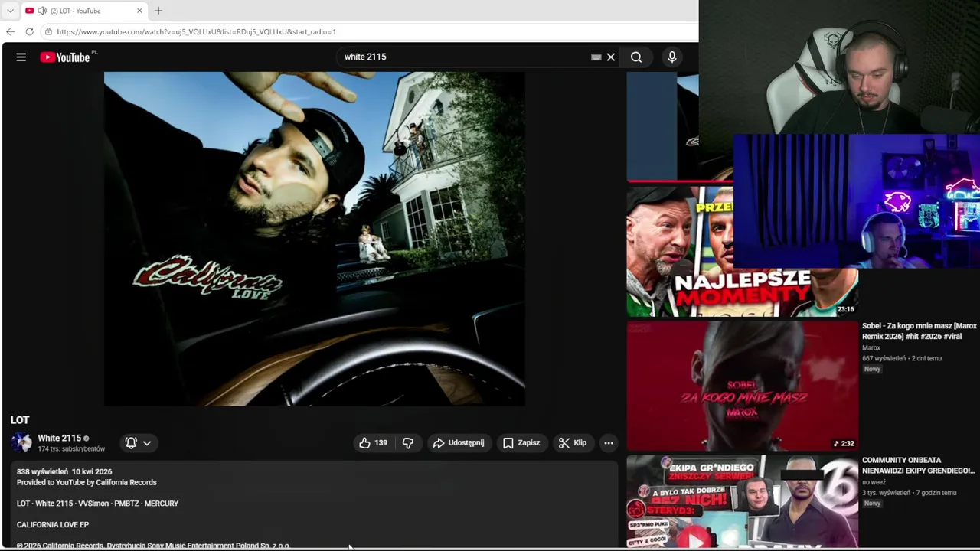
Task: Open more actions three-dot menu
Action: [609, 443]
